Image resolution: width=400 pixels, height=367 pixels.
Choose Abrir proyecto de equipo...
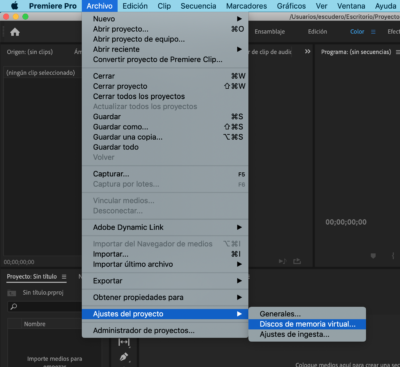(x=165, y=39)
